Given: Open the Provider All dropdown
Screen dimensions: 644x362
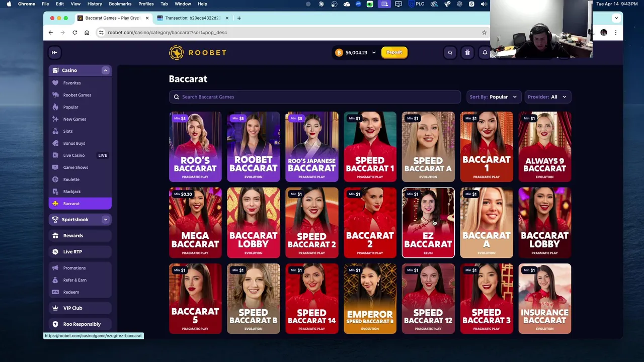Looking at the screenshot, I should (547, 97).
